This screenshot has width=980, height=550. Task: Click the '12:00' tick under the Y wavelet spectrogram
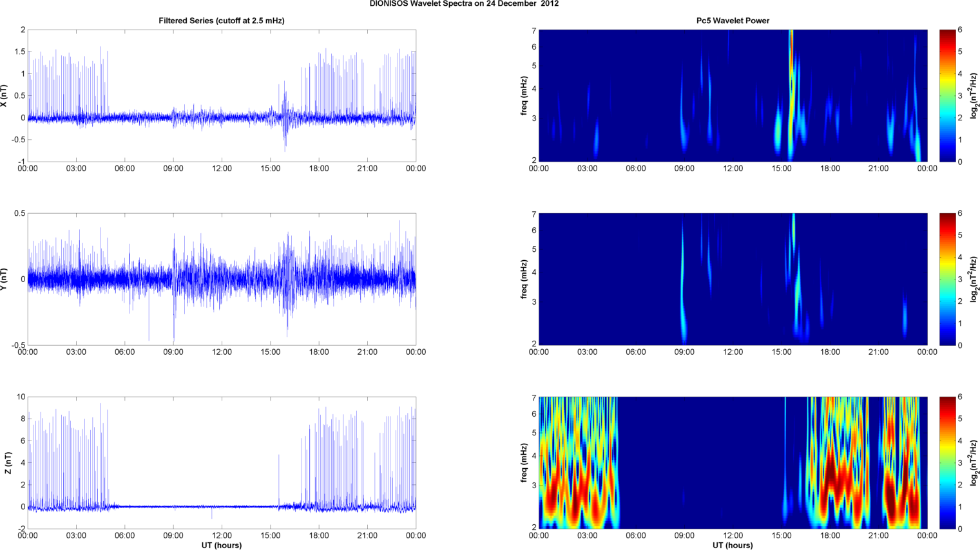(x=733, y=352)
